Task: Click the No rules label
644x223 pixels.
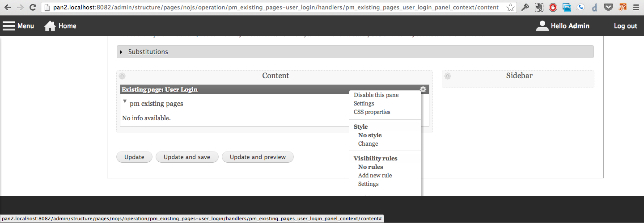Action: point(371,167)
